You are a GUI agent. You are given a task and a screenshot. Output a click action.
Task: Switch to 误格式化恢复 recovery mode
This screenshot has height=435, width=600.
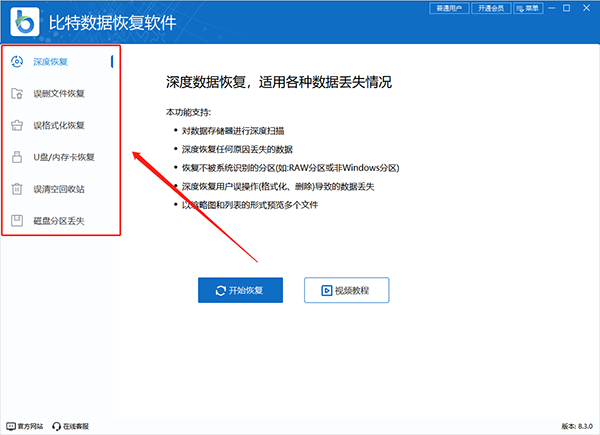[x=61, y=125]
